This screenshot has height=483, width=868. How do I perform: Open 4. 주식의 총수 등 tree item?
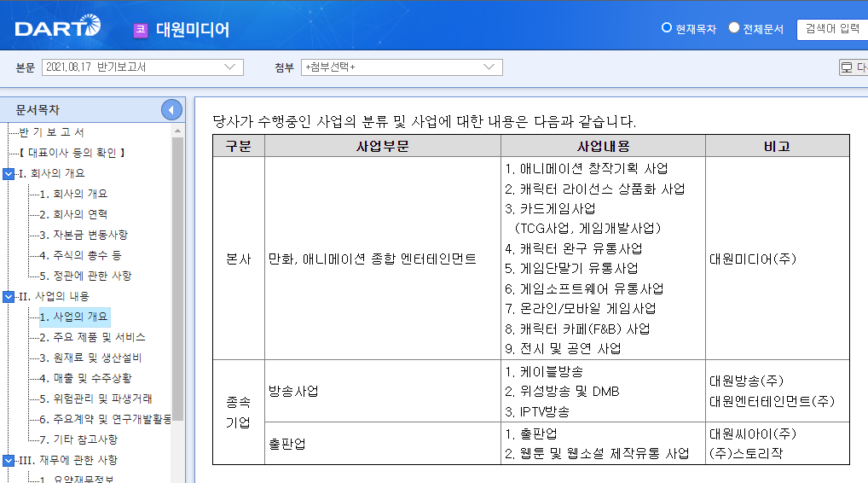tap(80, 255)
